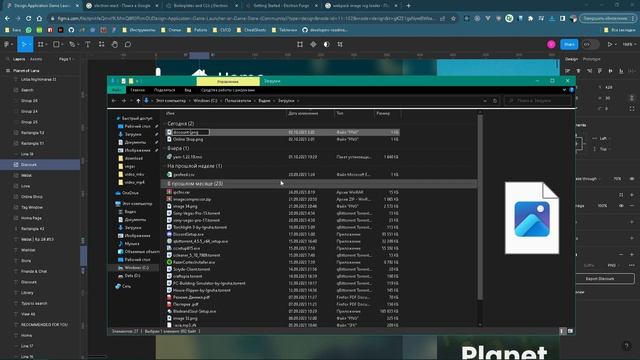
Task: Click the image preview thumbnail in Explorer
Action: (x=532, y=218)
